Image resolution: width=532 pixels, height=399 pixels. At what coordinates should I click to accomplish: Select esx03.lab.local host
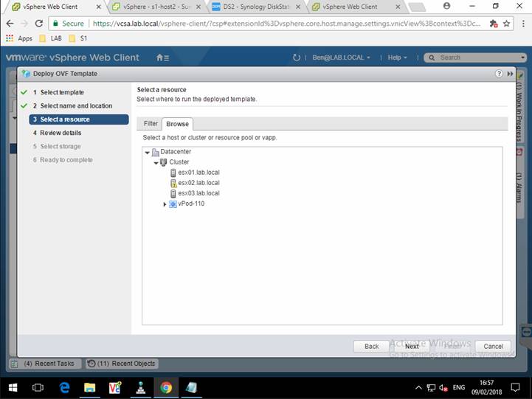(198, 193)
